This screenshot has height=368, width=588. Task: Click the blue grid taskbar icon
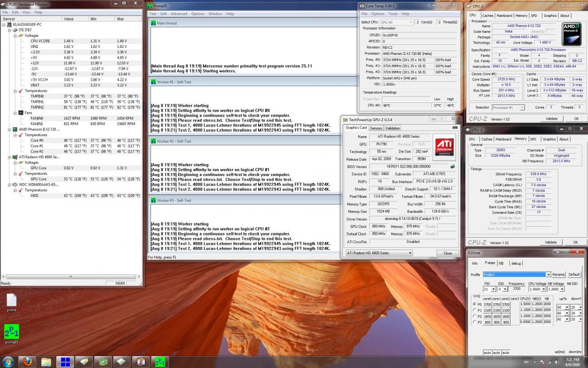click(65, 362)
